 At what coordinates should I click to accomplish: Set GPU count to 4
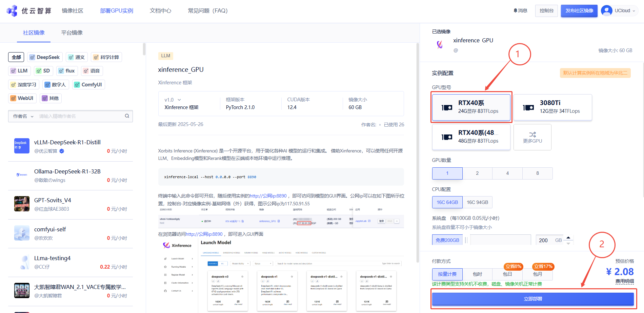click(507, 173)
